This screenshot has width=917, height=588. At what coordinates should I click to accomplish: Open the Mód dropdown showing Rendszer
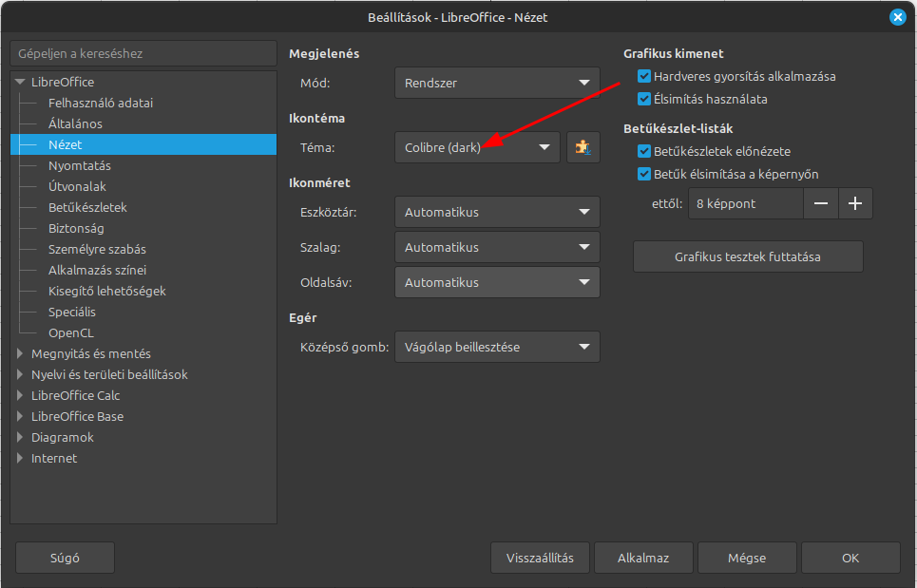[497, 83]
